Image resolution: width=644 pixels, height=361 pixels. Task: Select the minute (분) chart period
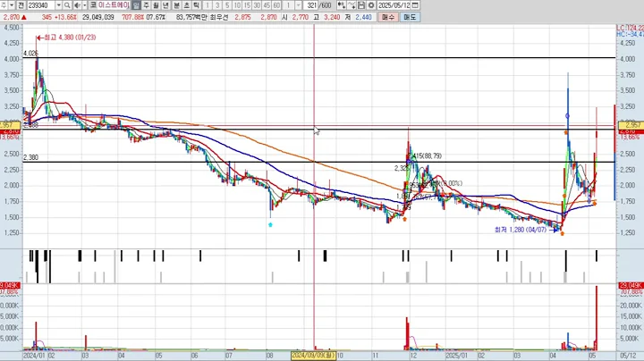point(176,5)
